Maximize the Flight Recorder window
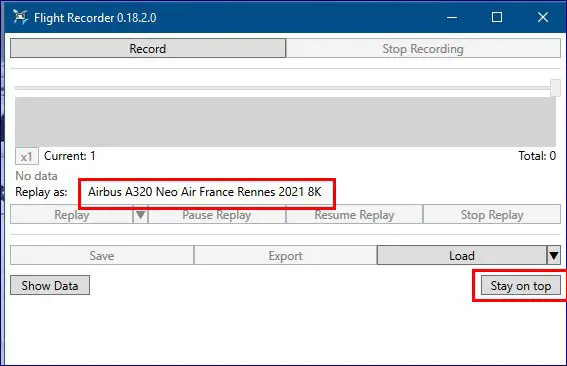Viewport: 567px width, 366px height. click(x=497, y=17)
